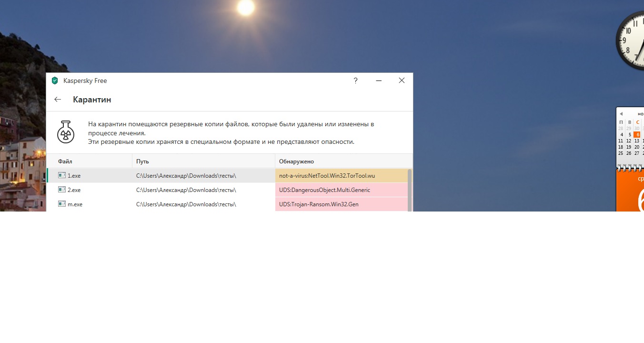Minimize the Kaspersky Free window
Viewport: 644px width, 343px height.
[x=379, y=81]
